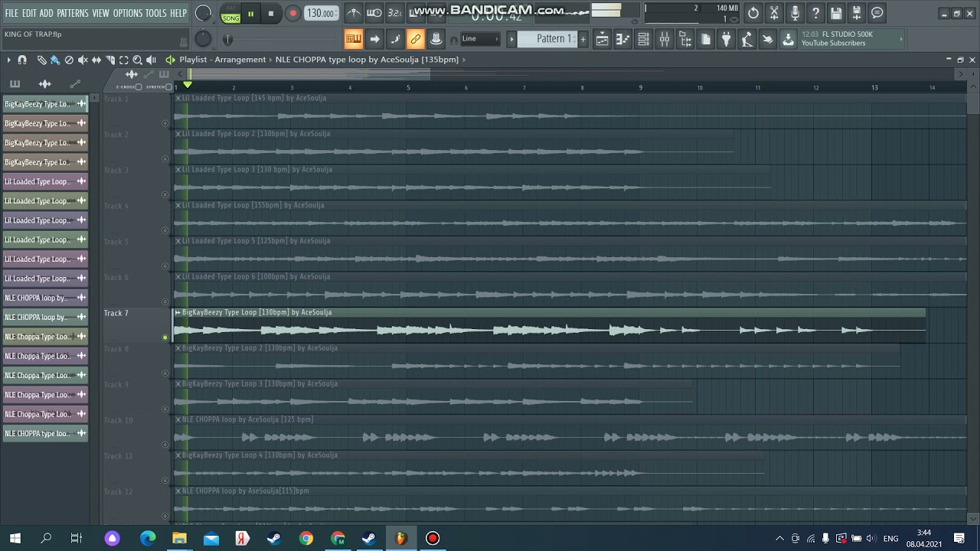The height and width of the screenshot is (551, 980).
Task: Open the Line snap selector dropdown
Action: coord(480,39)
